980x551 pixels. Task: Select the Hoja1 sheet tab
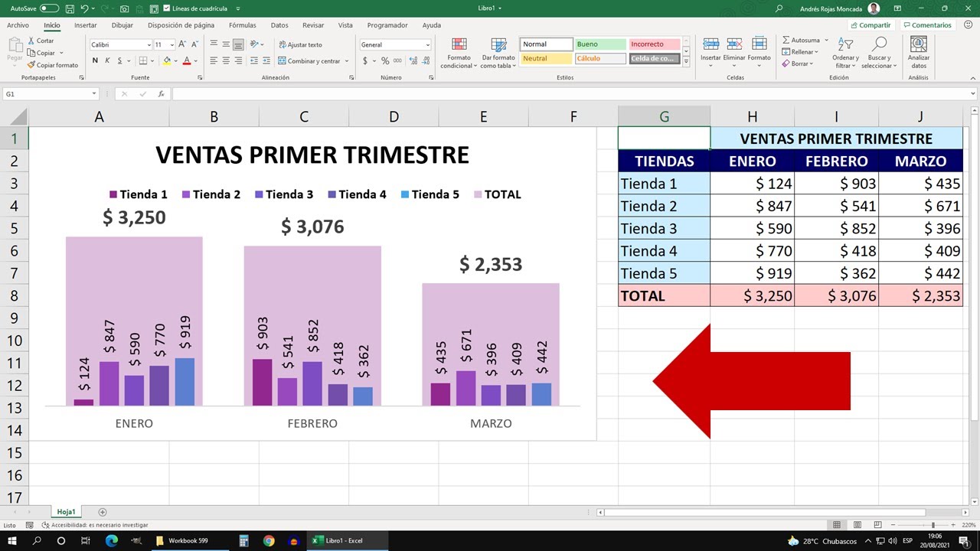tap(66, 512)
